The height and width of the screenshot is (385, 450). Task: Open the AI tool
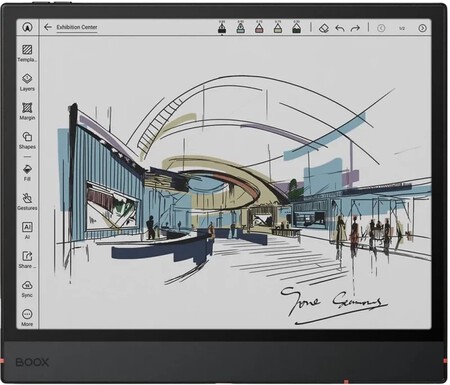[27, 230]
